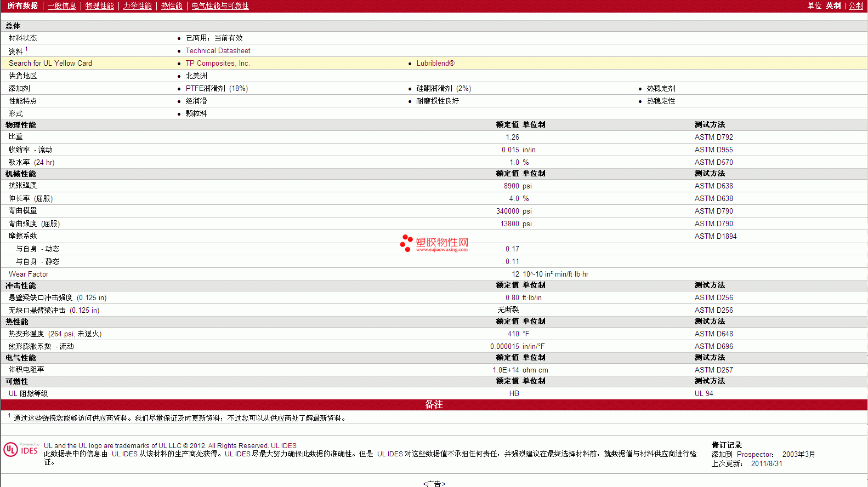Select ASTM D570 test method
The image size is (868, 487).
[x=713, y=163]
